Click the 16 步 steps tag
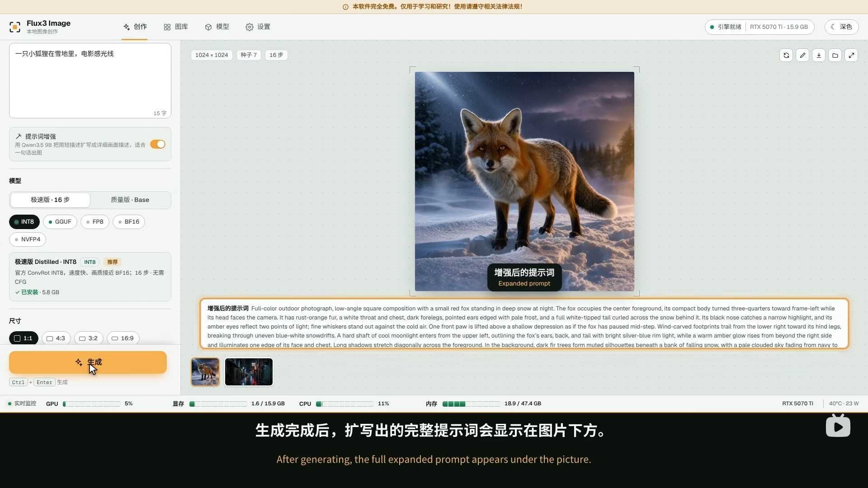Screen dimensions: 868x488 (276, 55)
